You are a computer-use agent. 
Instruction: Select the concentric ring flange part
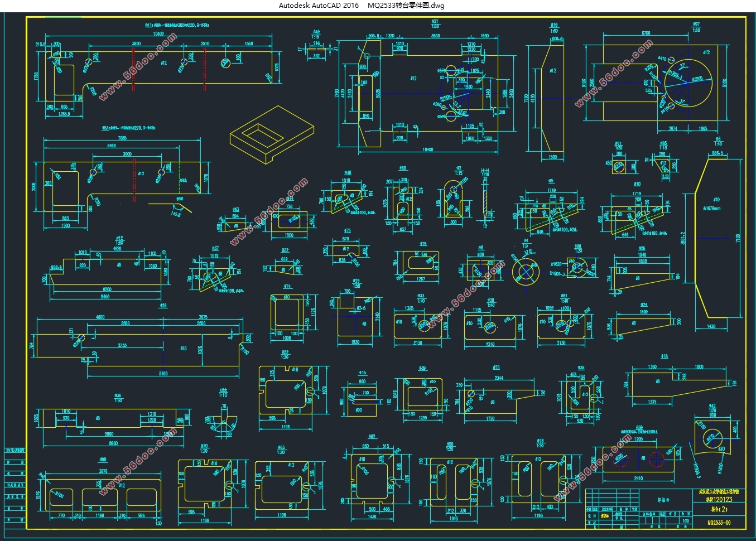526,273
